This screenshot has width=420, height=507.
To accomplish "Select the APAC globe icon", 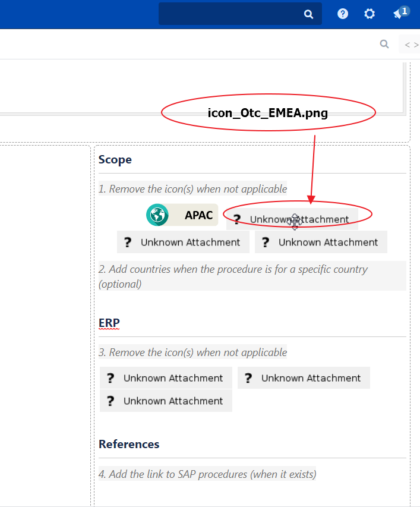I will (157, 215).
